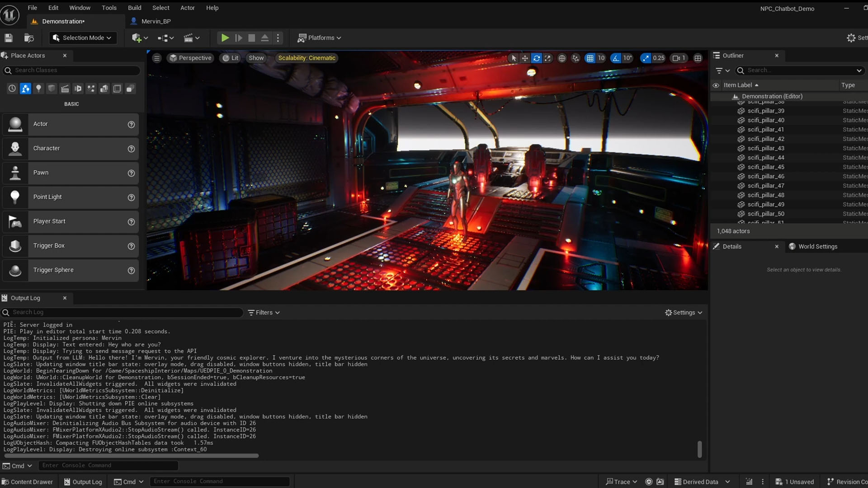Image resolution: width=868 pixels, height=488 pixels.
Task: Select the Cinematics clapperboard toolbar icon
Action: [189, 38]
